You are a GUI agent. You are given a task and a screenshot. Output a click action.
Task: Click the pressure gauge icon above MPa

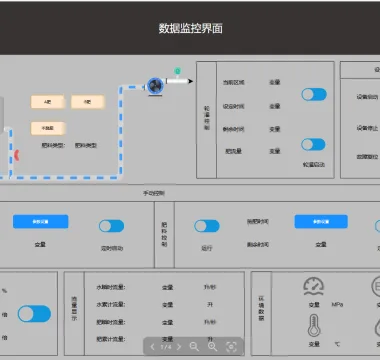click(x=314, y=286)
